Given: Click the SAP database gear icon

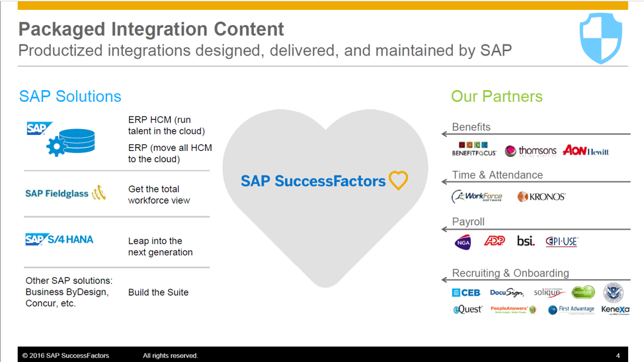Looking at the screenshot, I should coord(61,139).
